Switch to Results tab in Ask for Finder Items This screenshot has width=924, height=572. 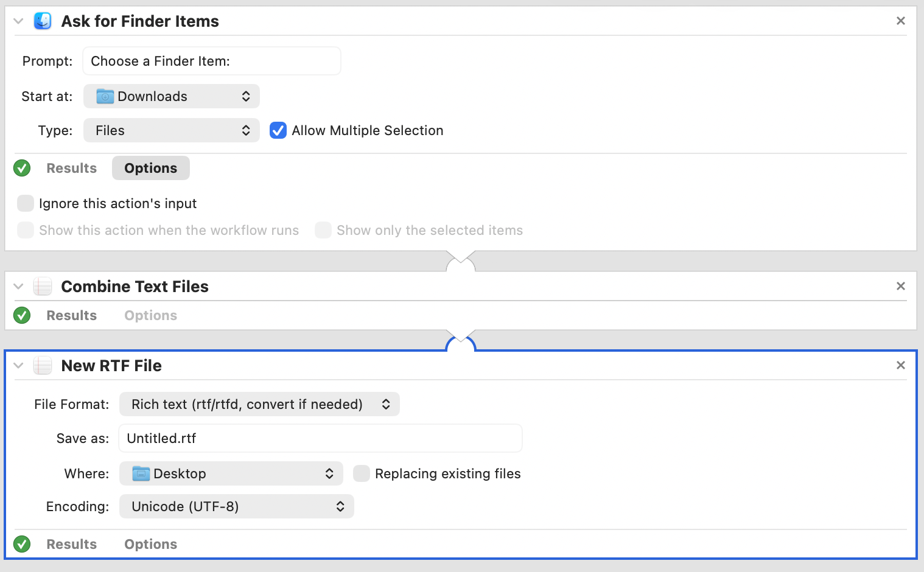coord(71,168)
